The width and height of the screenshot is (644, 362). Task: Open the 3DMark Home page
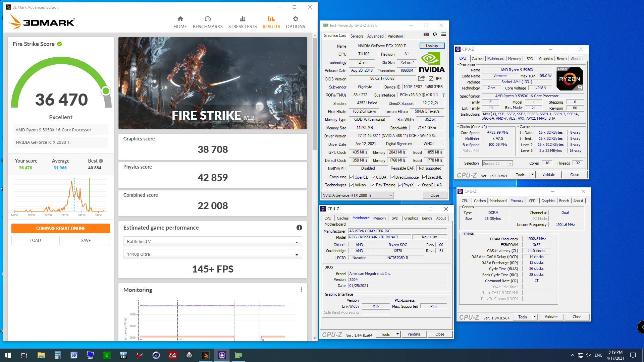coord(180,22)
